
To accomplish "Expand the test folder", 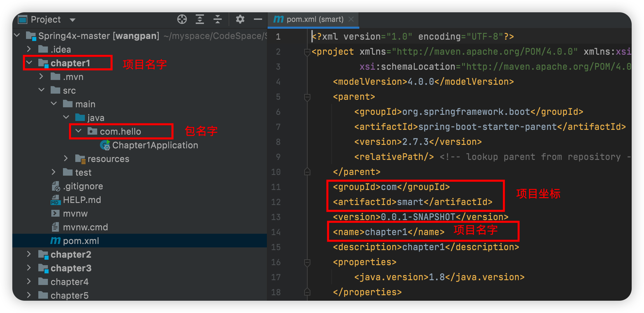I will 54,172.
